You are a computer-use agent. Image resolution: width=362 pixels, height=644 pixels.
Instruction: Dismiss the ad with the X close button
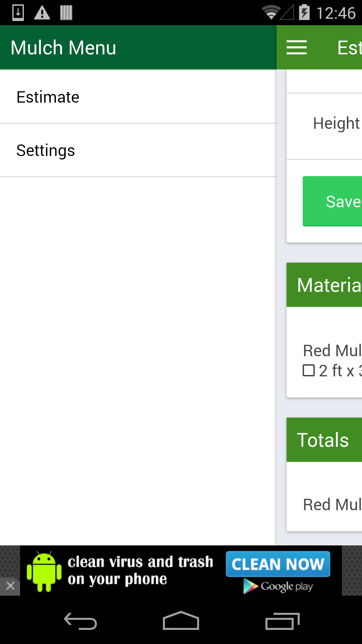10,586
